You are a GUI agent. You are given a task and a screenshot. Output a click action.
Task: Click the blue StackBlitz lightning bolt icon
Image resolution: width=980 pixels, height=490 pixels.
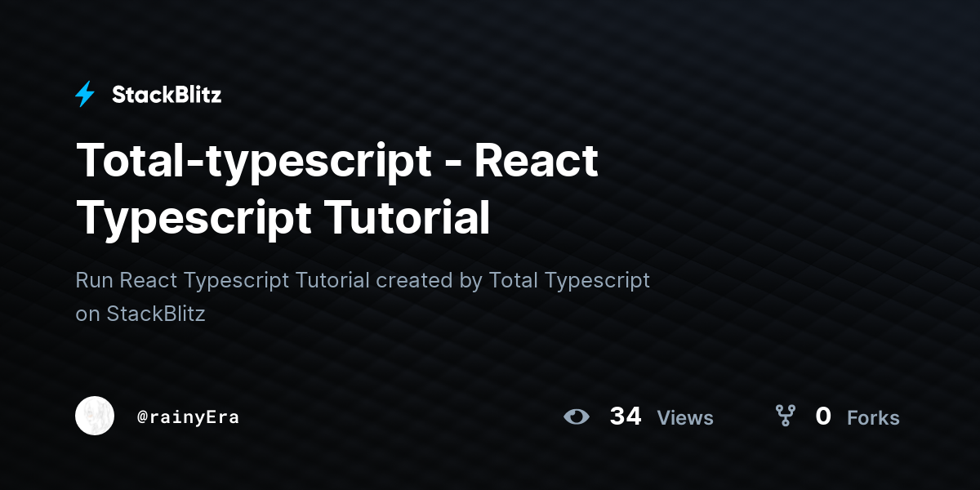[x=85, y=95]
